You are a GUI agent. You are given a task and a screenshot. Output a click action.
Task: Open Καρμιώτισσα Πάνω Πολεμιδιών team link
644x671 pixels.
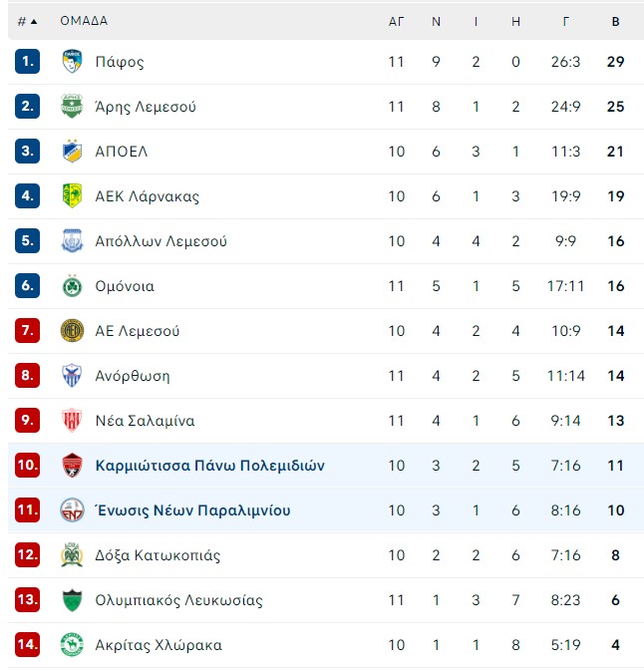point(210,466)
